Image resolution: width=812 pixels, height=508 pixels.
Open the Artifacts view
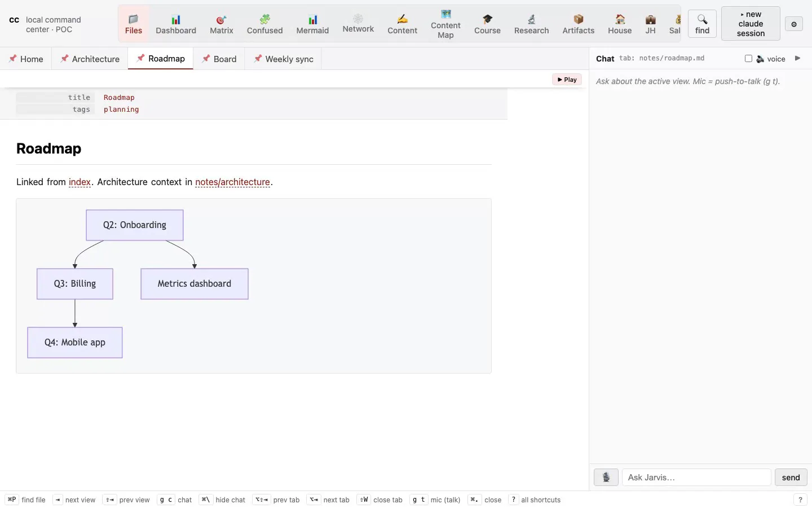pos(578,24)
